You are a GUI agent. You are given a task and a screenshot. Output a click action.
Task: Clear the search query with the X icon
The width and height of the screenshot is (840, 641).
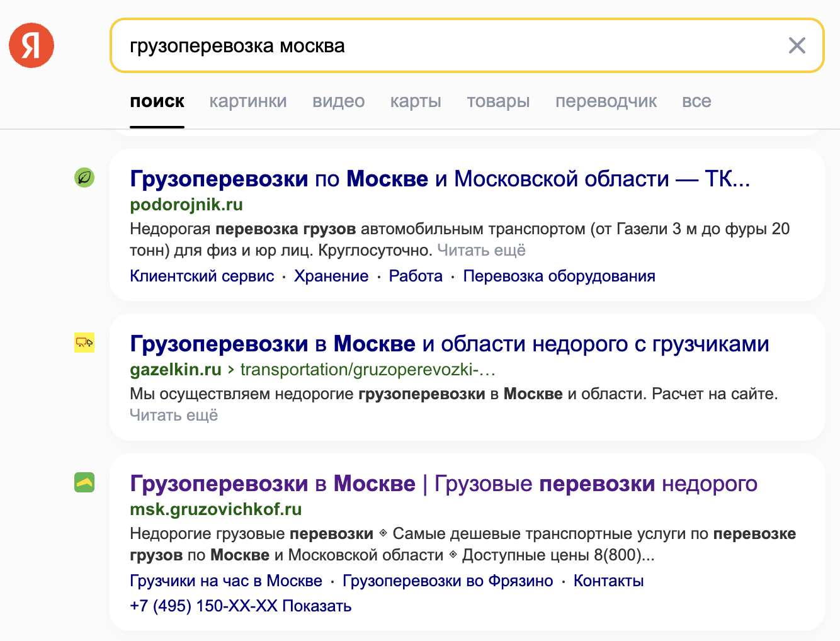(797, 45)
